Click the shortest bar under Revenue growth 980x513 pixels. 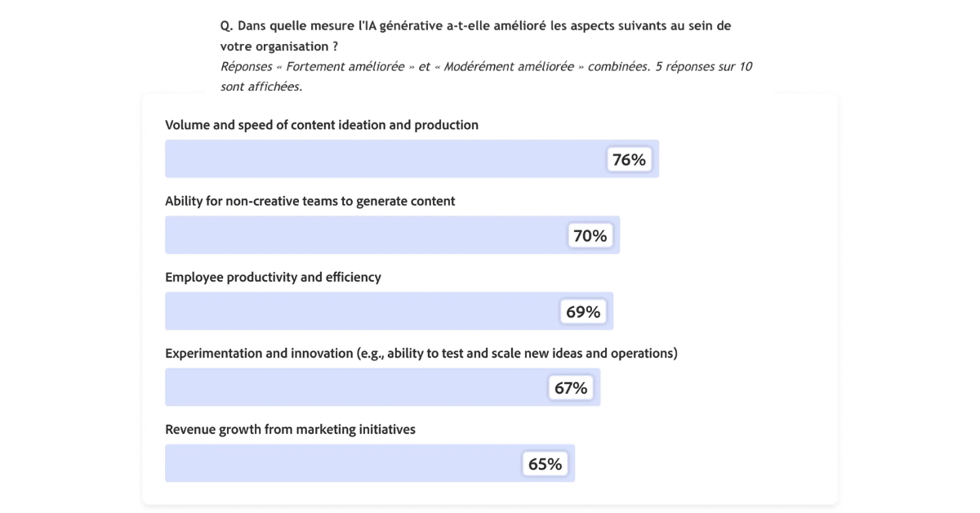pos(343,463)
